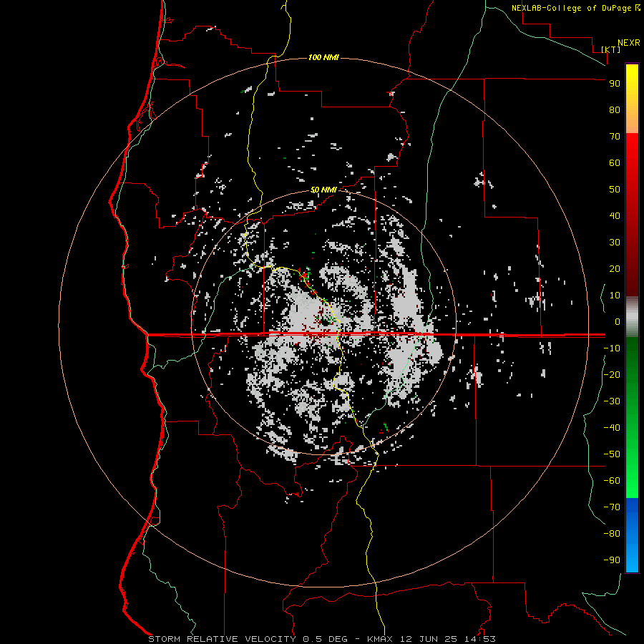Click the gray zero-velocity segment of the color bar
This screenshot has width=644, height=644.
pos(632,317)
